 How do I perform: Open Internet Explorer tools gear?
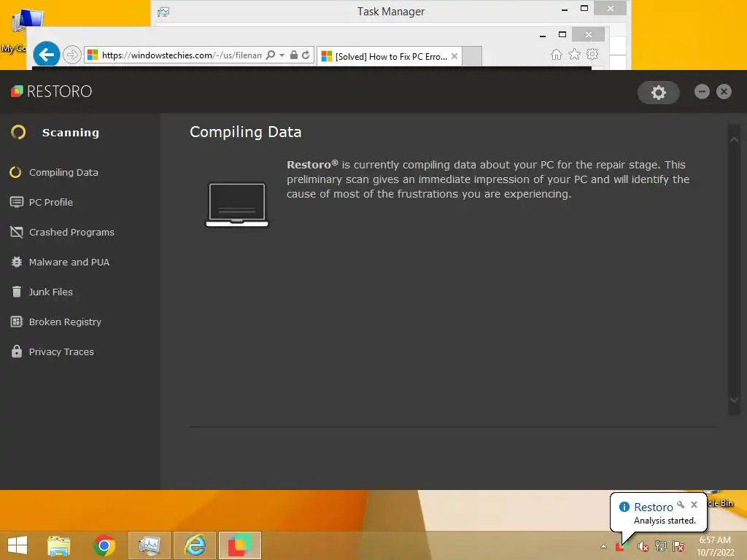coord(592,54)
